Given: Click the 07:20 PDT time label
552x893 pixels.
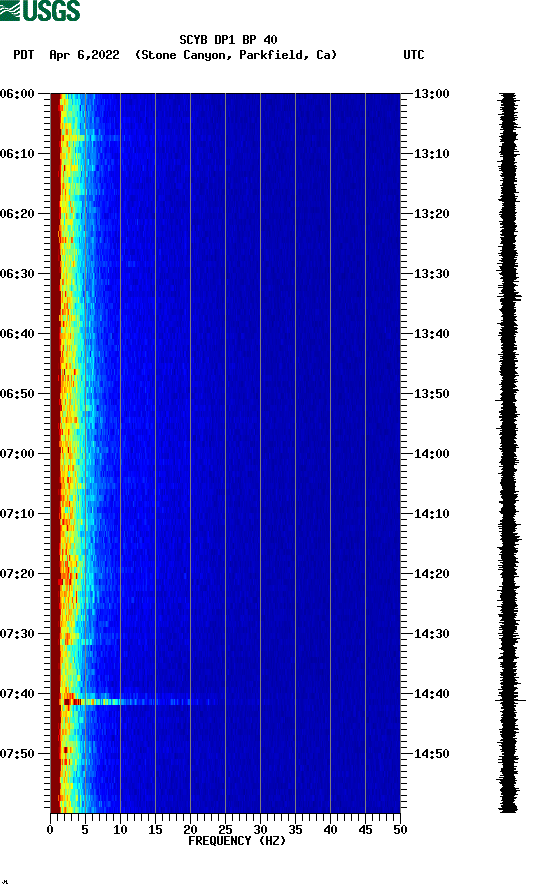Looking at the screenshot, I should tap(18, 574).
